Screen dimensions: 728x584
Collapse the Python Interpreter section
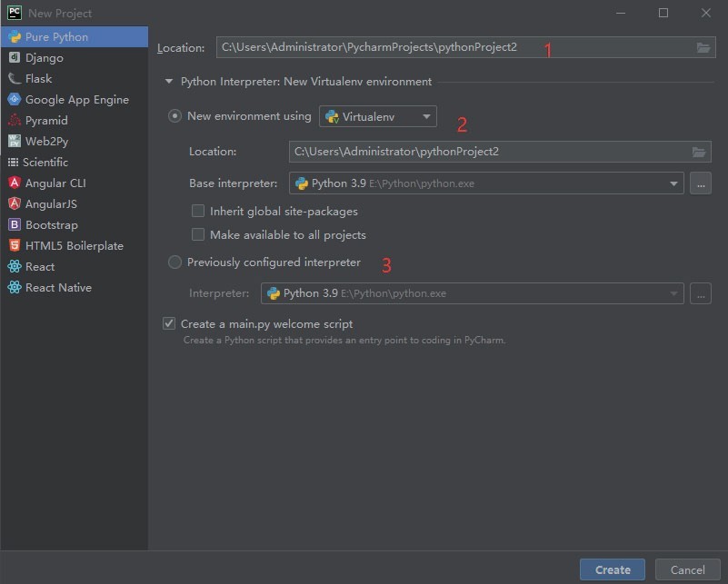(169, 82)
